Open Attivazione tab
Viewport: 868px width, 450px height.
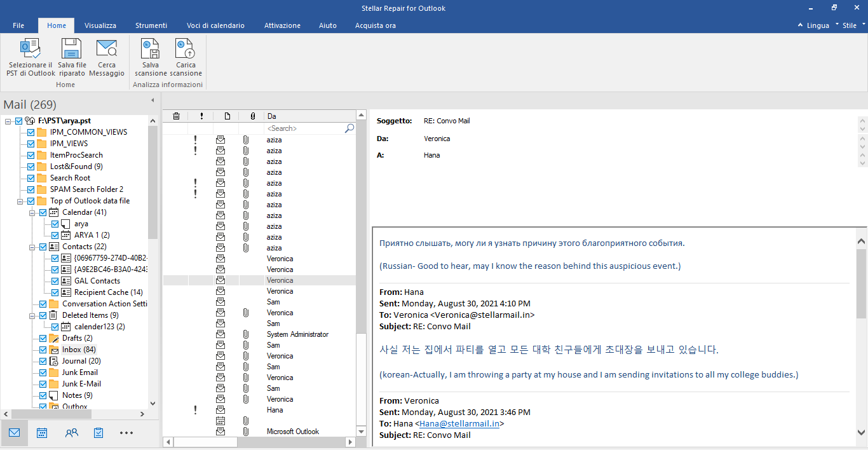point(282,25)
